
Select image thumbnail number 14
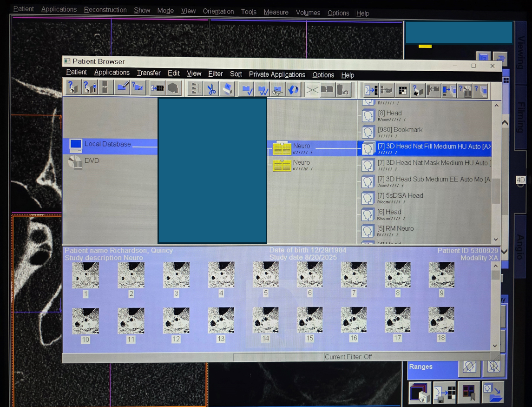click(265, 320)
